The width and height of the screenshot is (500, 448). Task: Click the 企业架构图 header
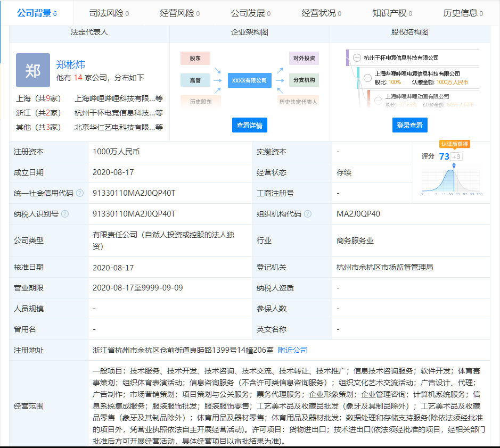(250, 32)
